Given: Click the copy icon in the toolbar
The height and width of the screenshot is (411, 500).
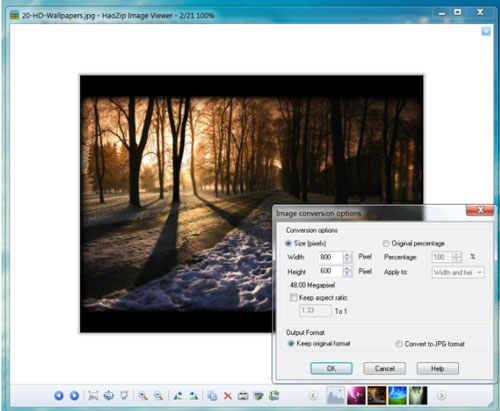Looking at the screenshot, I should 212,396.
